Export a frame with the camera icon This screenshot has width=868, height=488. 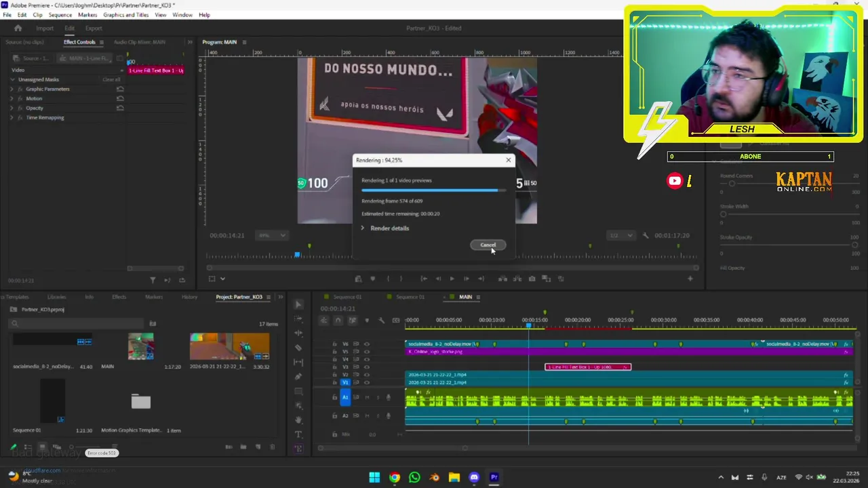pyautogui.click(x=532, y=279)
